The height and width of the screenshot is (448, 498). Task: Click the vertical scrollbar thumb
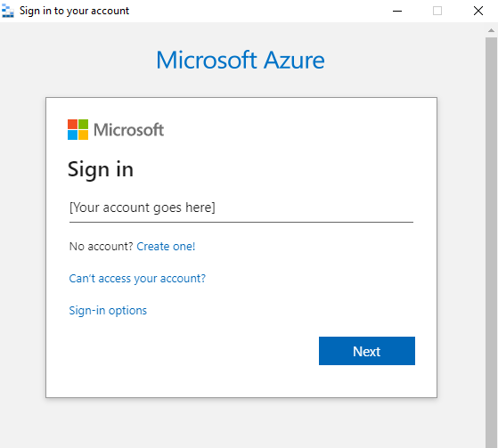point(492,242)
